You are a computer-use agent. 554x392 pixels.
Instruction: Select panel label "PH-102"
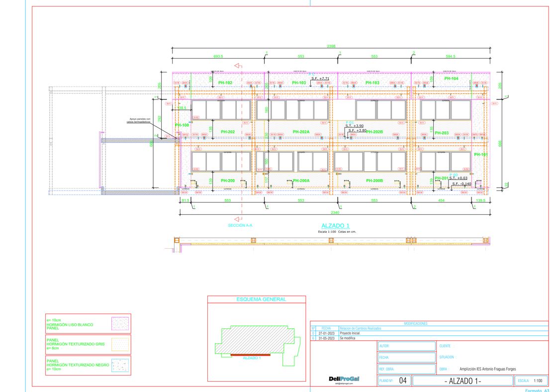point(225,83)
